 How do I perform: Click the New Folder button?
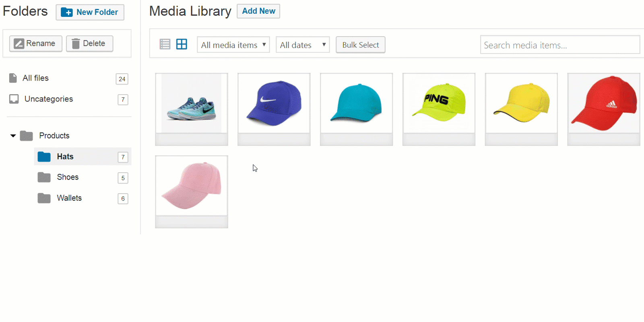click(x=90, y=12)
